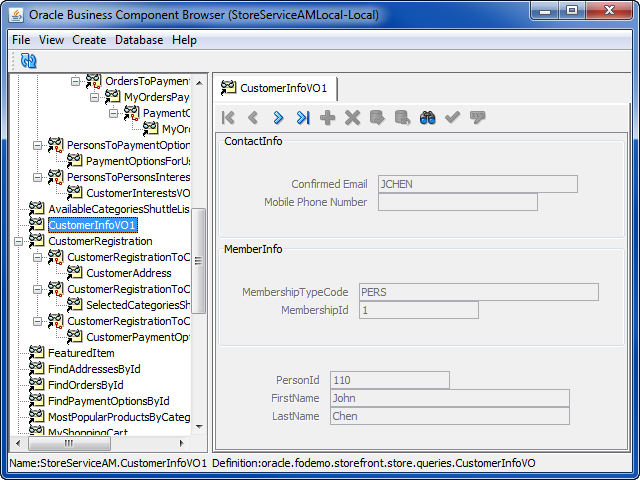
Task: Validate row with checkmark icon
Action: 452,118
